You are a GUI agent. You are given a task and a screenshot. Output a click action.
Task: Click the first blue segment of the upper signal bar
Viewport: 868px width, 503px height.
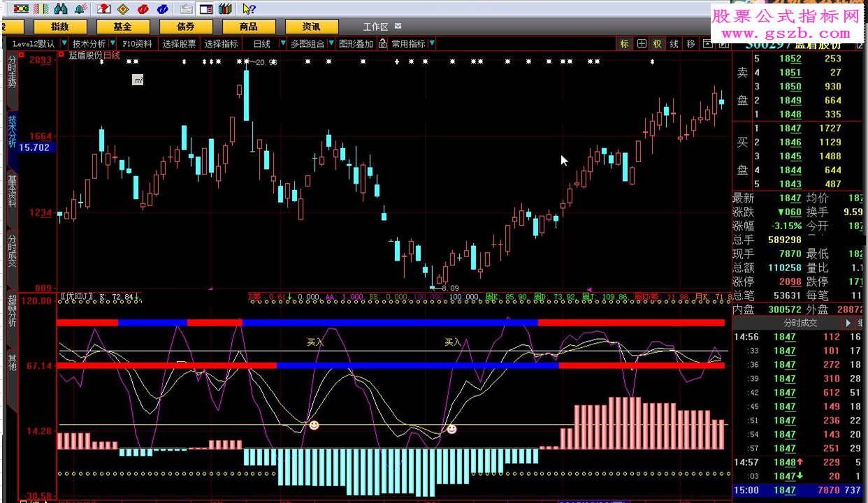[x=152, y=322]
